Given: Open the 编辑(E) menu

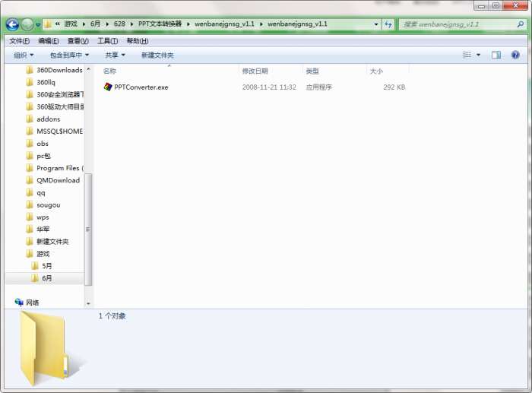Looking at the screenshot, I should point(49,41).
